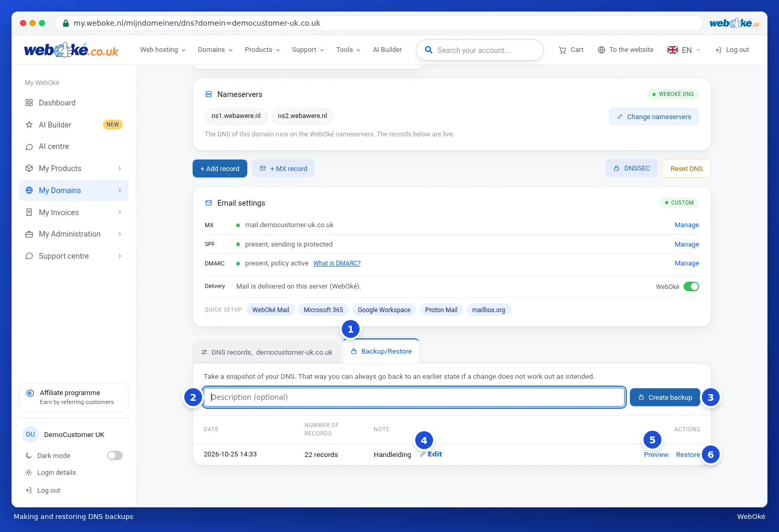The height and width of the screenshot is (532, 779).
Task: Click the Dashboard grid icon in sidebar
Action: coord(29,103)
